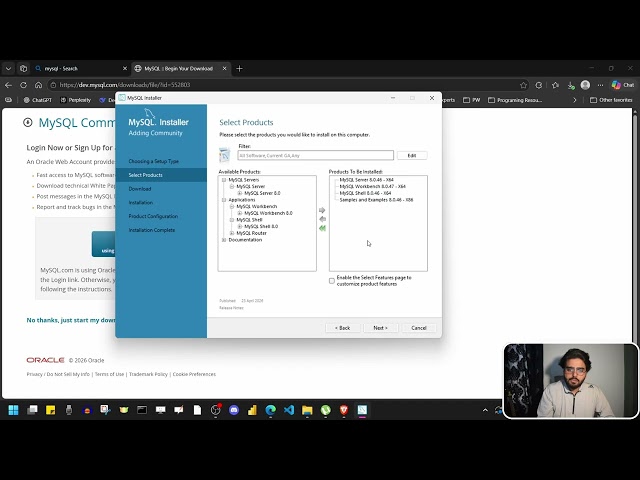This screenshot has height=480, width=640.
Task: Expand the MySQL Workbench 8.0 node
Action: point(240,213)
